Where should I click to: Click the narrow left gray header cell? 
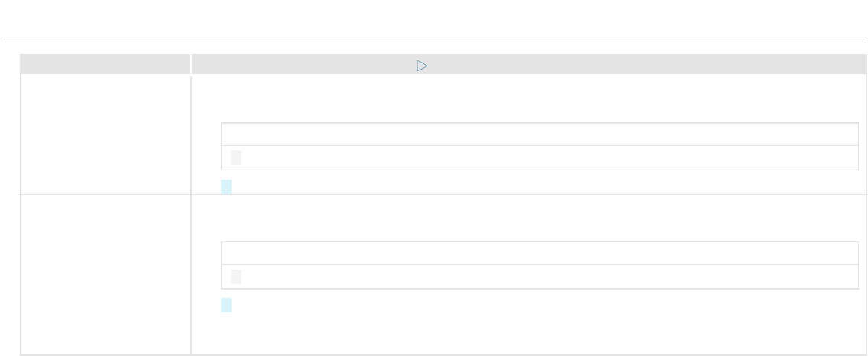[105, 63]
